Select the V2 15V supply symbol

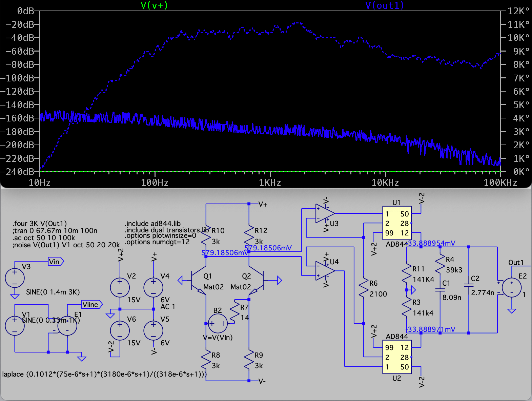click(120, 287)
